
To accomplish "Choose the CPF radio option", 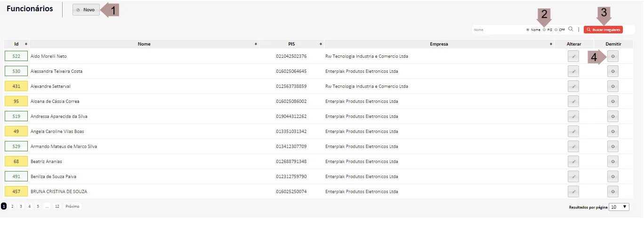I will point(556,30).
